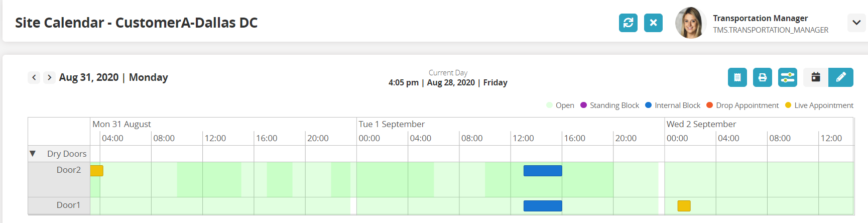Select the Door1 row label
This screenshot has height=223, width=868.
pyautogui.click(x=69, y=205)
